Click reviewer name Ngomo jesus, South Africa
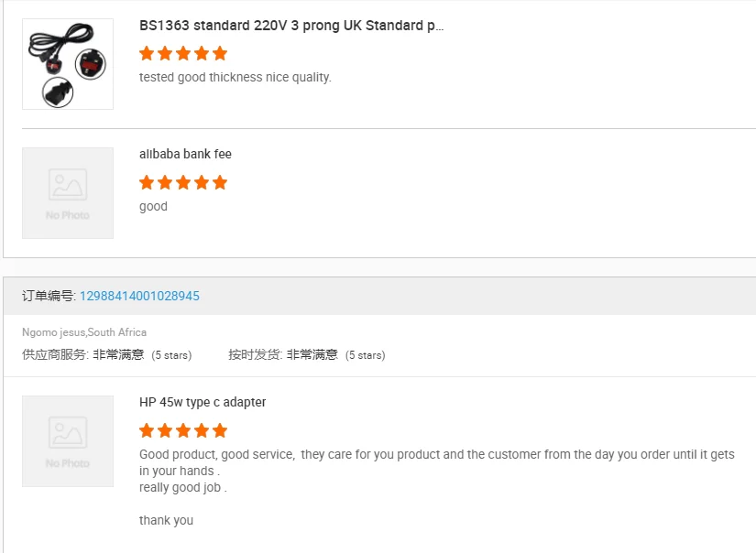 coord(84,332)
